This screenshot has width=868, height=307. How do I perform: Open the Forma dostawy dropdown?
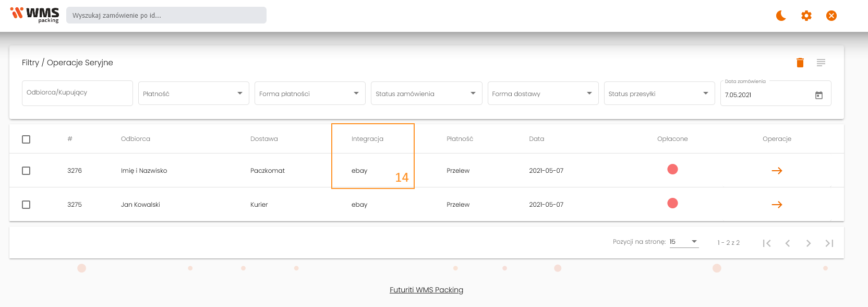(x=542, y=93)
